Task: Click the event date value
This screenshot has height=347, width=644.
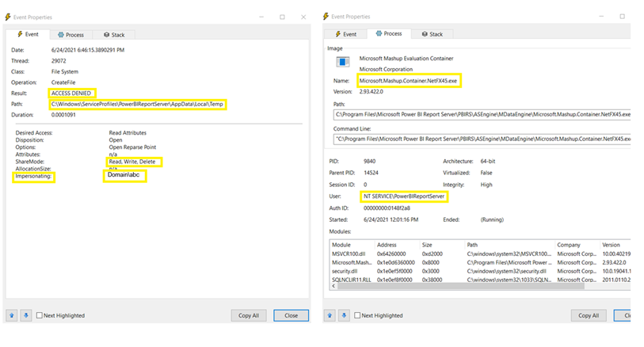Action: pyautogui.click(x=87, y=50)
